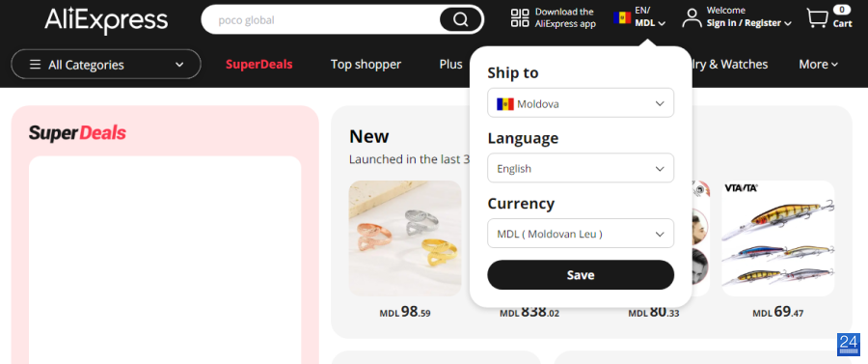Open the SuperDeals navigation tab
Viewport: 868px width, 364px height.
click(259, 65)
